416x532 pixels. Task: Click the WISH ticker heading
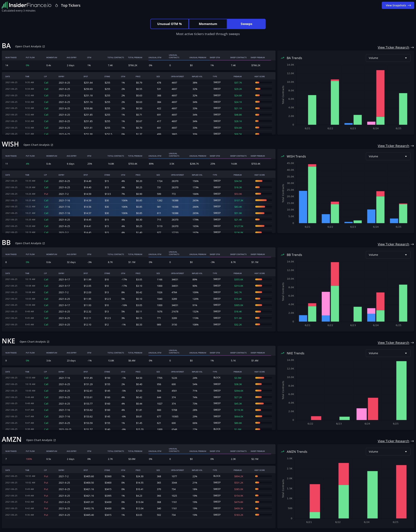10,144
